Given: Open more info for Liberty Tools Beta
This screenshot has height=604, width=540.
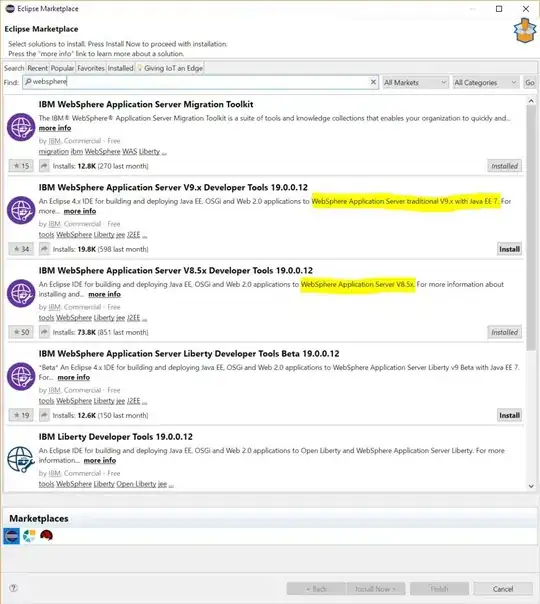Looking at the screenshot, I should tap(74, 378).
